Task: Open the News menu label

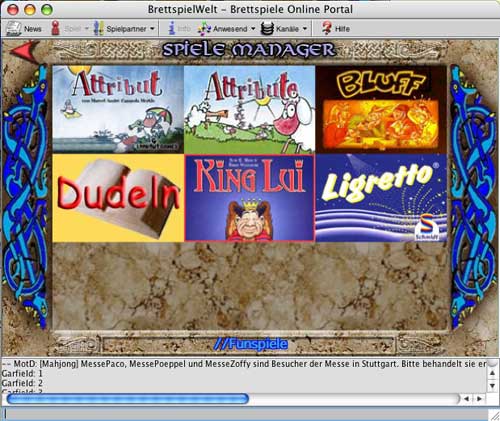Action: pos(33,29)
